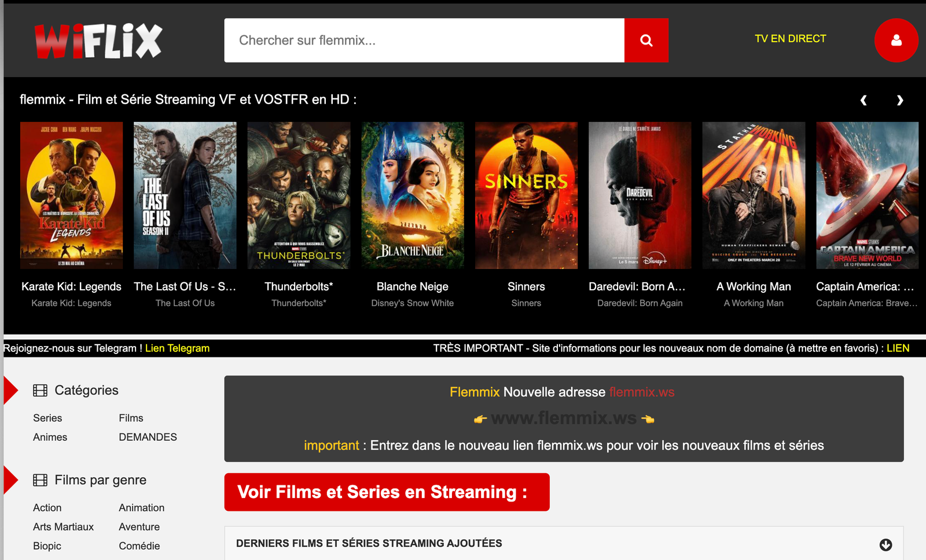926x560 pixels.
Task: Click the Captain America: Brave… subtitle text
Action: 866,303
